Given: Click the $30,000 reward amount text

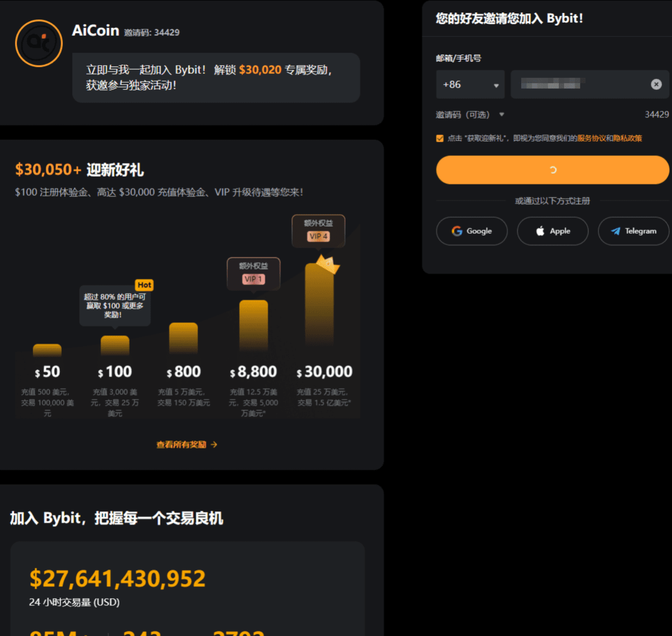Looking at the screenshot, I should point(324,372).
